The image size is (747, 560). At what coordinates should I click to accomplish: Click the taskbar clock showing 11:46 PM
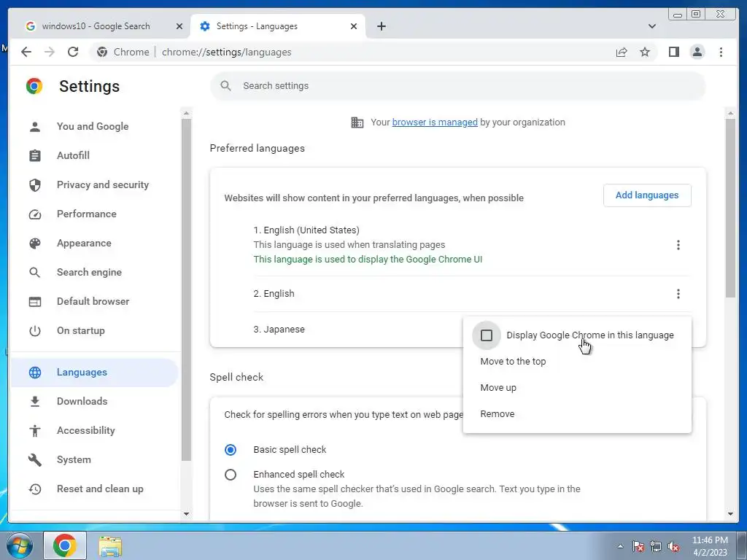[710, 546]
